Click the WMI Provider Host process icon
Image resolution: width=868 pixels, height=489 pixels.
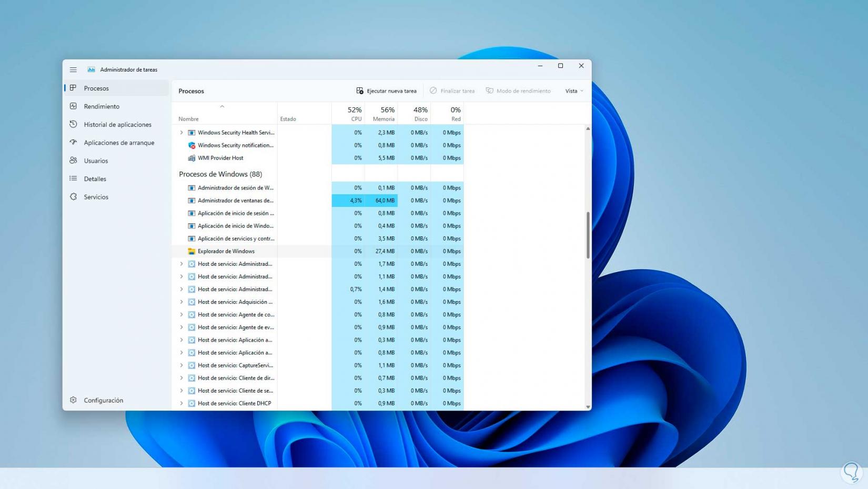(x=191, y=158)
